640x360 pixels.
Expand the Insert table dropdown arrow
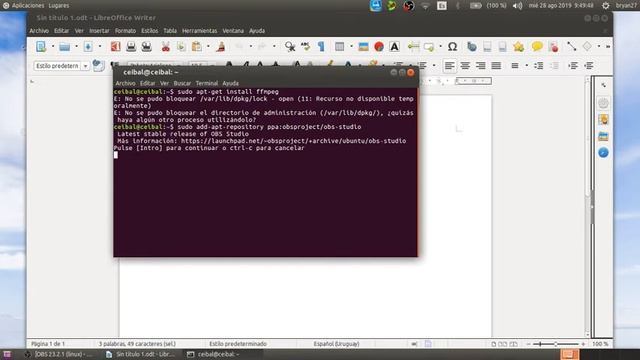351,47
